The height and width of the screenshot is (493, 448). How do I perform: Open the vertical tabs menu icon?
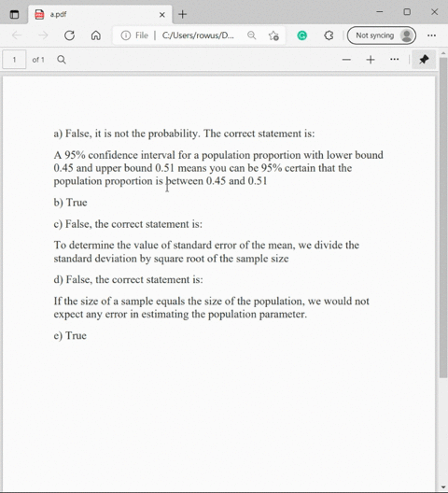click(14, 14)
